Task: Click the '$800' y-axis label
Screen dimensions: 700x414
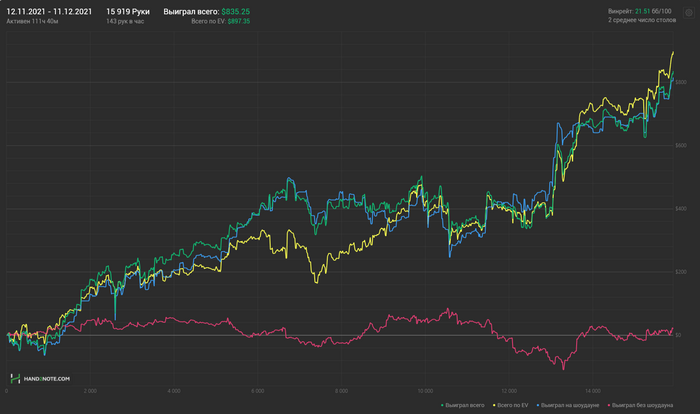Action: pyautogui.click(x=681, y=82)
